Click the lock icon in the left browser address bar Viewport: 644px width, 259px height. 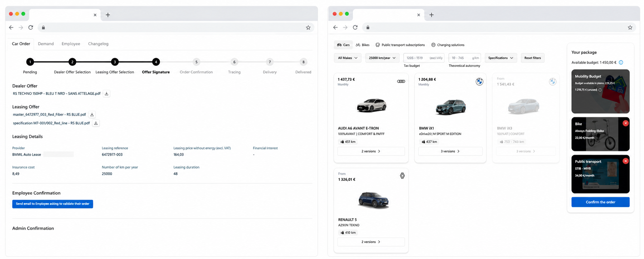point(43,27)
